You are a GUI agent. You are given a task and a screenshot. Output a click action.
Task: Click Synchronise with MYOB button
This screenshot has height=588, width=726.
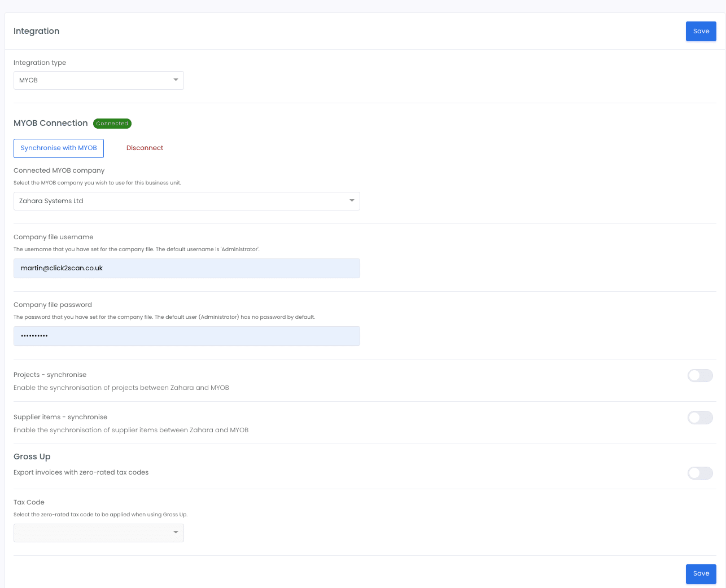coord(59,148)
